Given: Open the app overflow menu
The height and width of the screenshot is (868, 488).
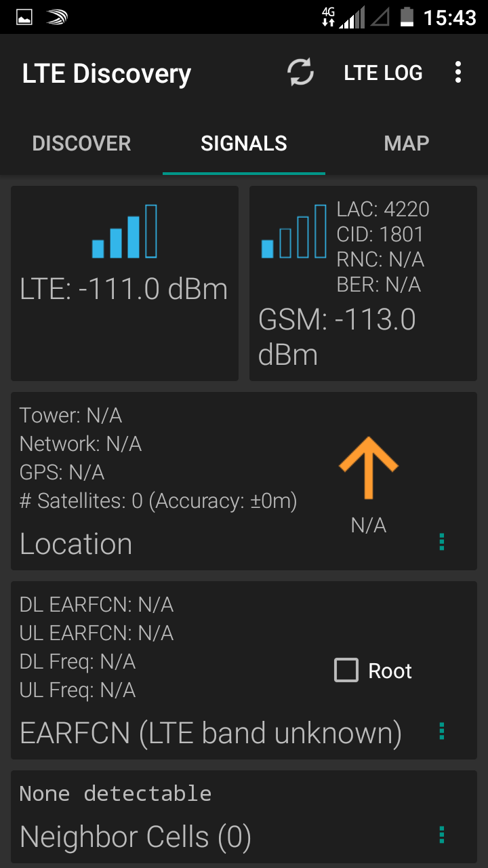Looking at the screenshot, I should [458, 73].
